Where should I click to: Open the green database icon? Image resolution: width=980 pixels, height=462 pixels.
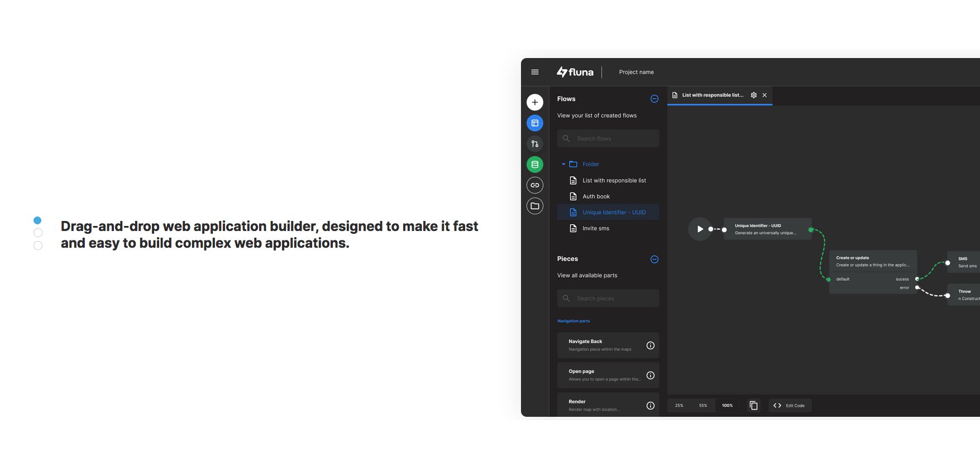pos(534,165)
